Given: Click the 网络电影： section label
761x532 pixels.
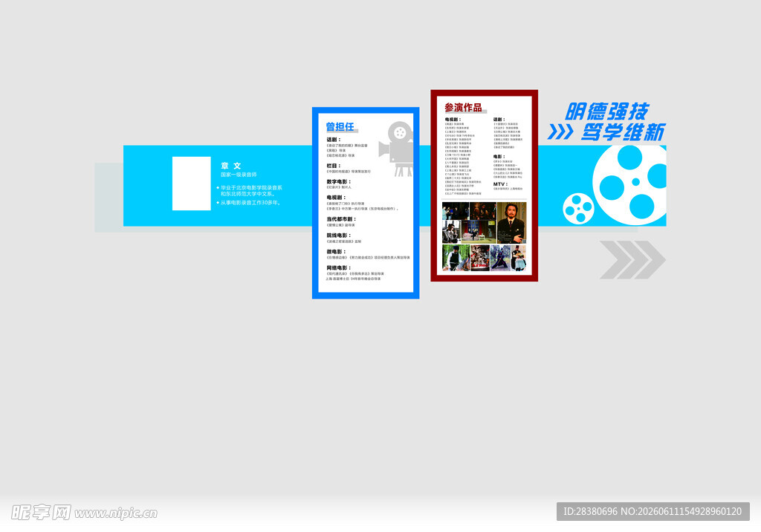Looking at the screenshot, I should (x=338, y=267).
